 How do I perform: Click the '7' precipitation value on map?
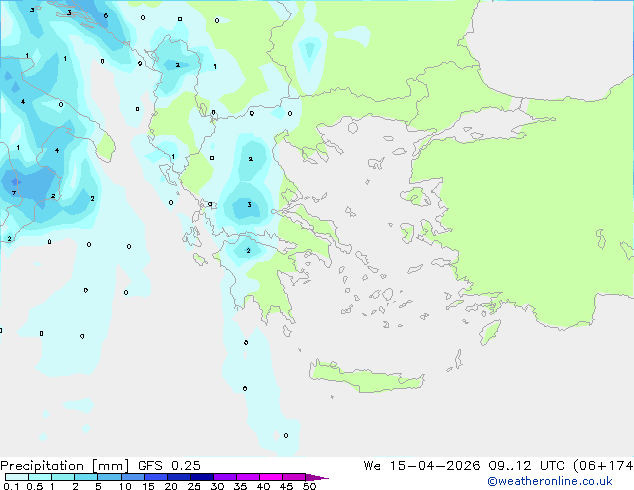[14, 193]
